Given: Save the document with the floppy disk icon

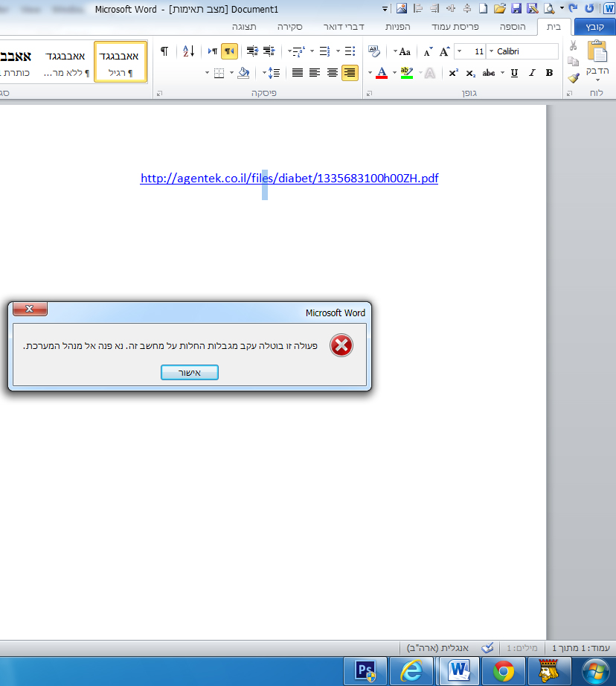Looking at the screenshot, I should [x=517, y=8].
